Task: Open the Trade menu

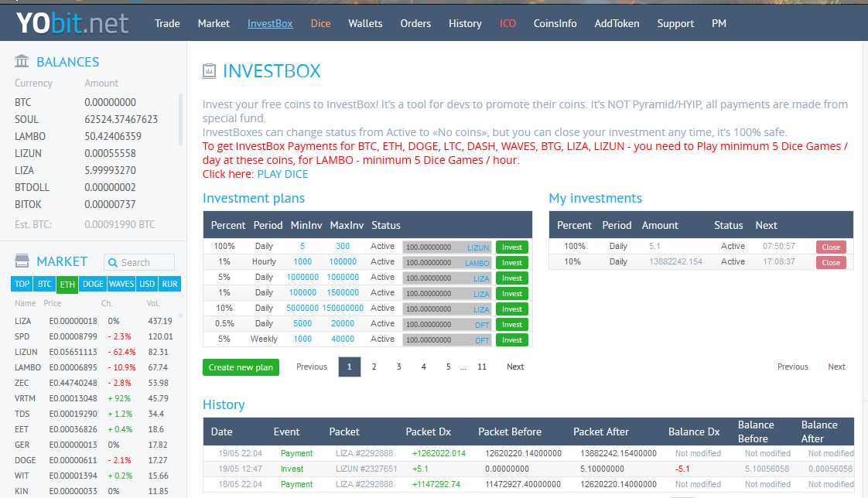Action: point(167,23)
